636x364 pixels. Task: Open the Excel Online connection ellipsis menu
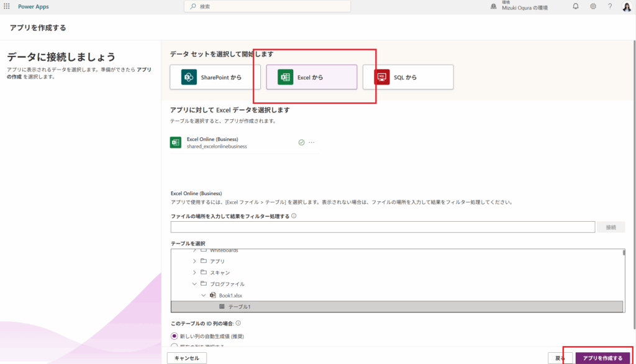[x=312, y=142]
